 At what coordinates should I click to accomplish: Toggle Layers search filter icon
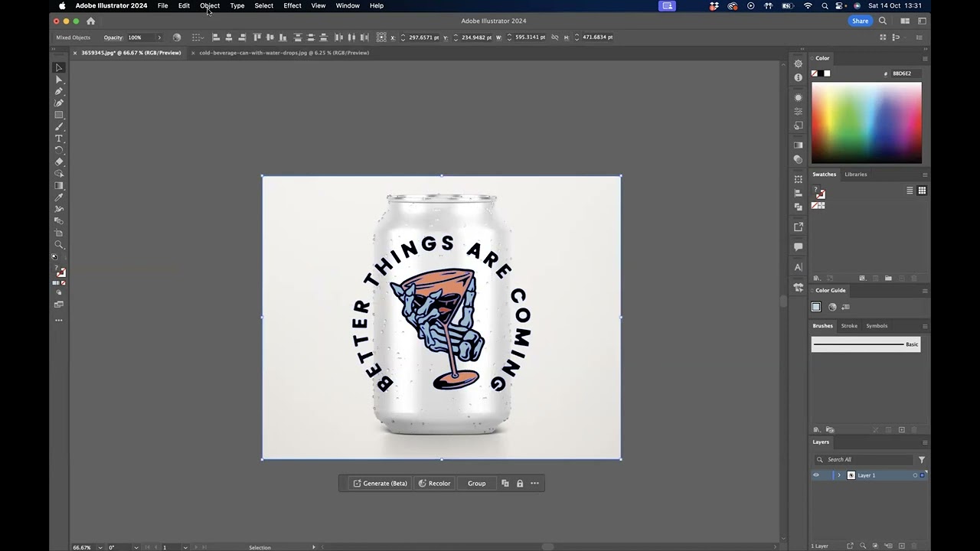[x=922, y=460]
